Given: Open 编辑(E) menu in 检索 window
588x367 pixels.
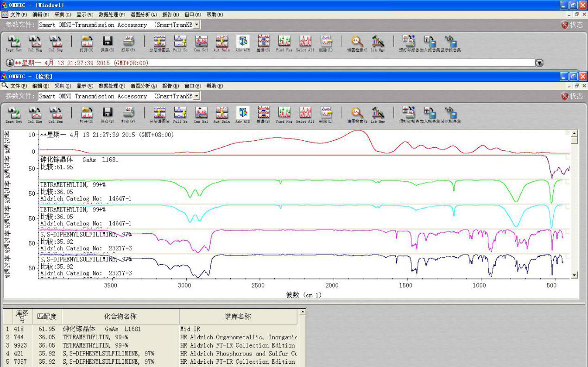Looking at the screenshot, I should [41, 86].
